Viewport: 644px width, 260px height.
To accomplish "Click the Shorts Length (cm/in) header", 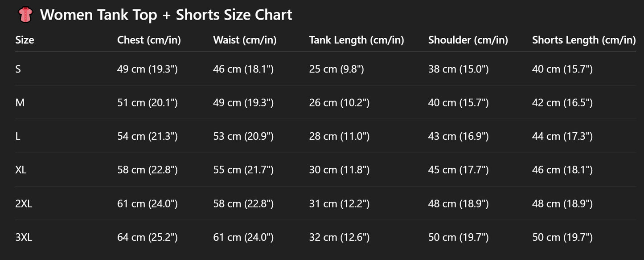I will [584, 40].
